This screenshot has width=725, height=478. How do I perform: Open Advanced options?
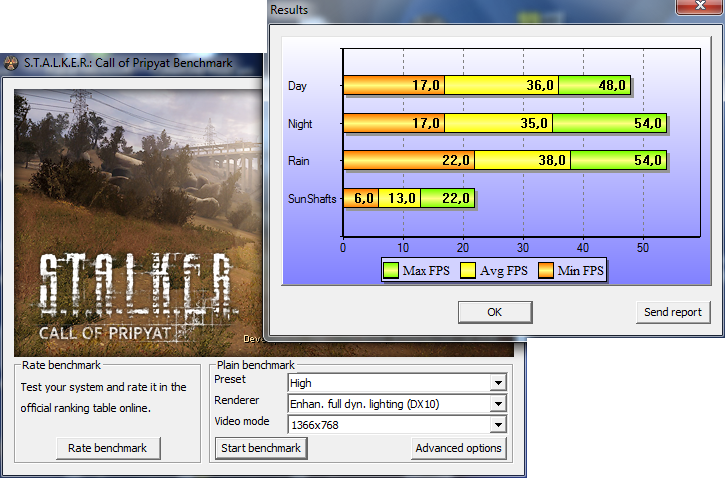(x=458, y=448)
